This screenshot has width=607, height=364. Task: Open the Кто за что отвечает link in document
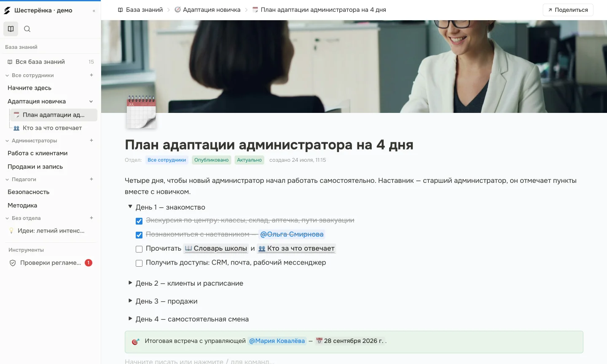[296, 249]
